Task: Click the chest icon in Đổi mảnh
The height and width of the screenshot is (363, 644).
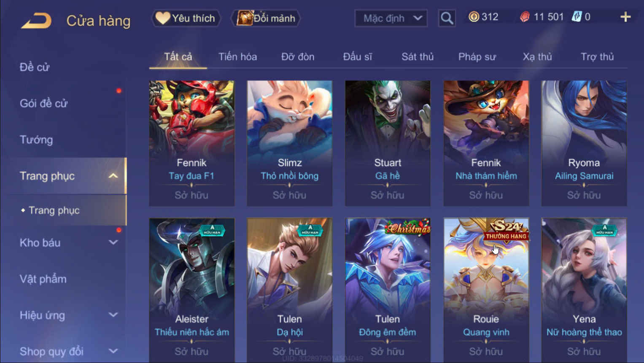Action: (244, 18)
